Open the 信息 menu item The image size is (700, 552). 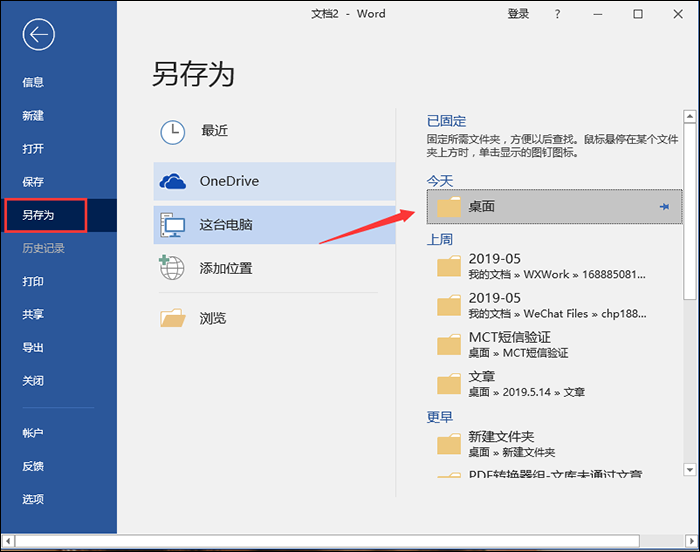coord(33,82)
